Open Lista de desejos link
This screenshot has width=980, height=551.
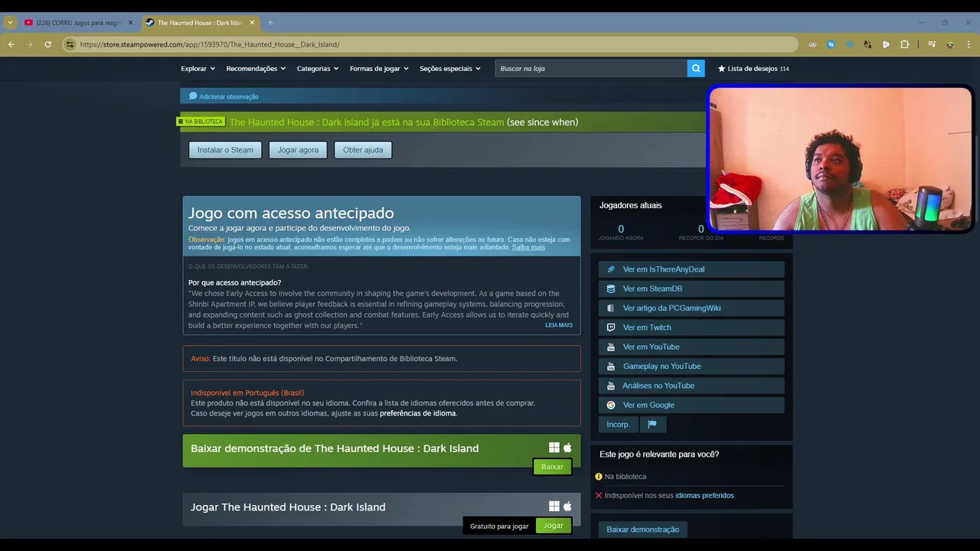[x=753, y=68]
